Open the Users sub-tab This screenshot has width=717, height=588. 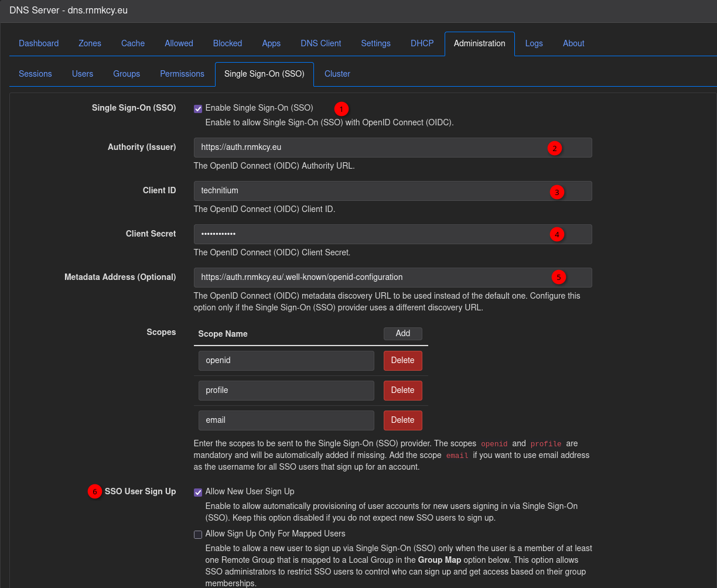pyautogui.click(x=83, y=74)
